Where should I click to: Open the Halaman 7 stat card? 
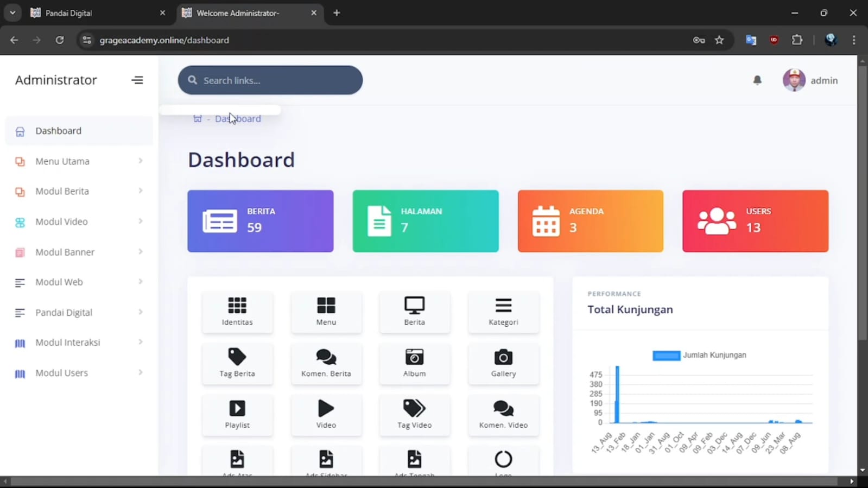pos(426,221)
